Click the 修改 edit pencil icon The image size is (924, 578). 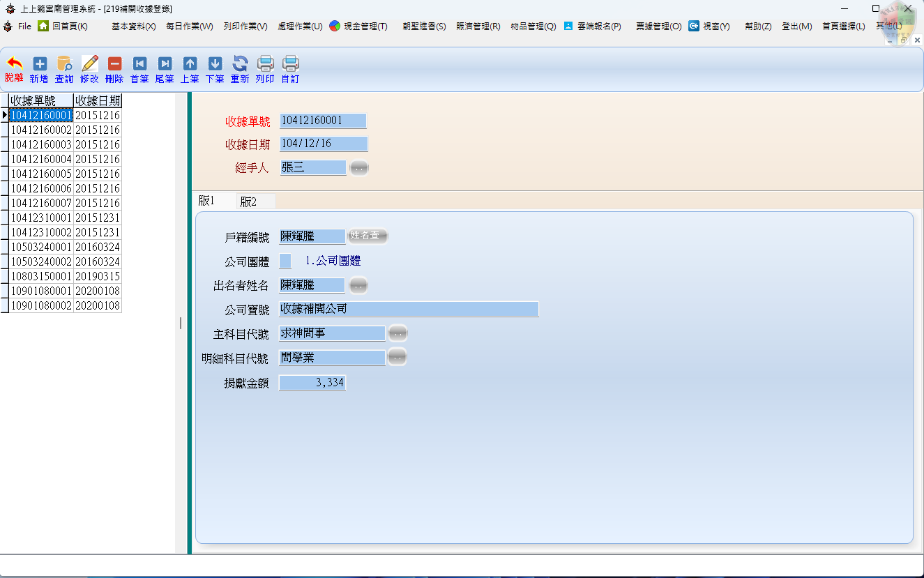89,64
